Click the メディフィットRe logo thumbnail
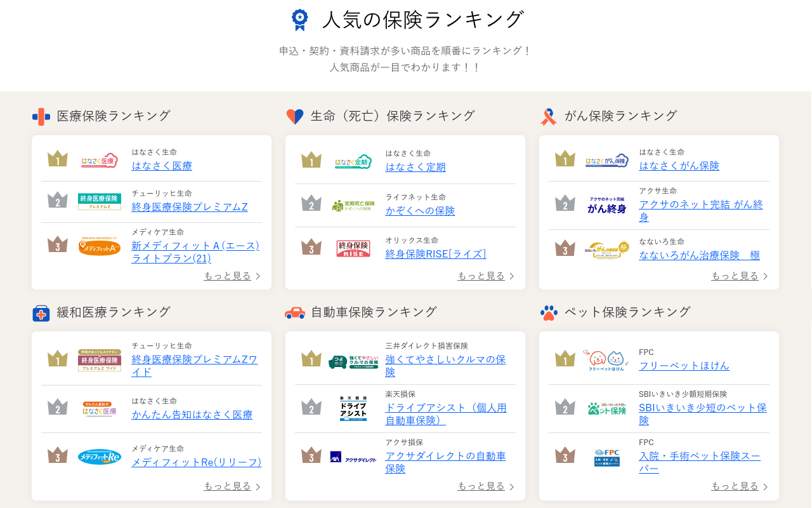812x508 pixels. 100,457
